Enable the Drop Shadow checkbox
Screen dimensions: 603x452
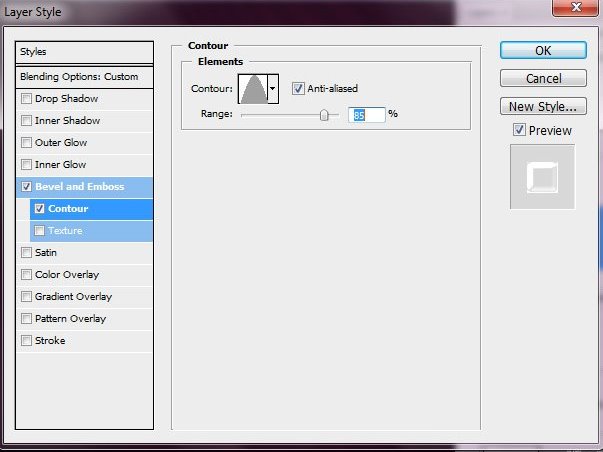pyautogui.click(x=26, y=99)
